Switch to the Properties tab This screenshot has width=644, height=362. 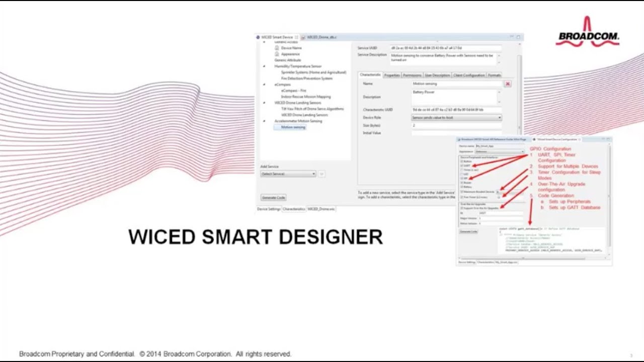pyautogui.click(x=392, y=75)
